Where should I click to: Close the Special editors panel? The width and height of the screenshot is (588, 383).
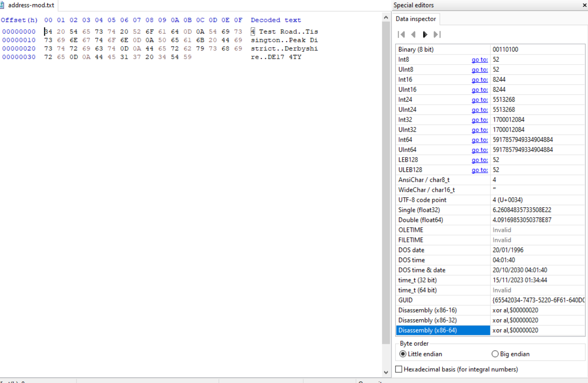coord(584,5)
